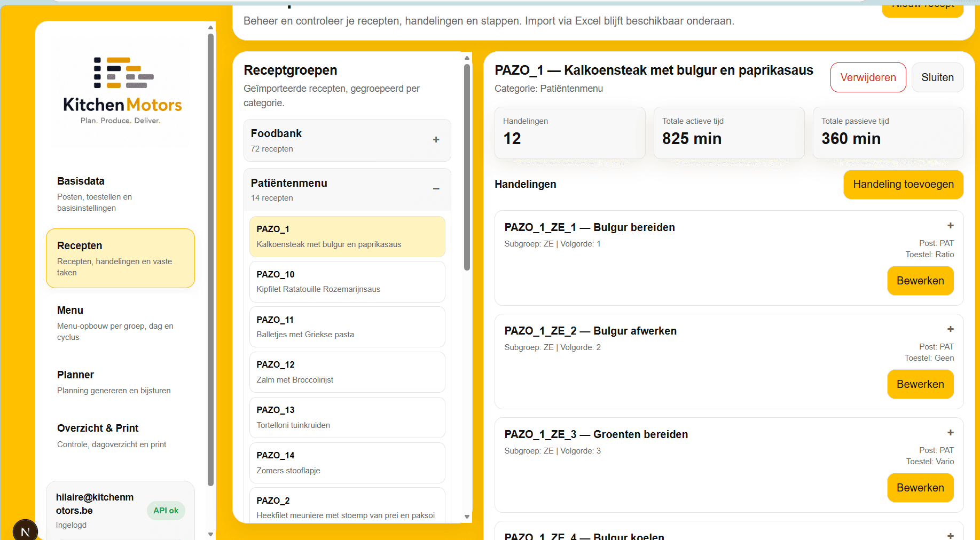Image resolution: width=980 pixels, height=540 pixels.
Task: Click Handeling toevoegen button
Action: tap(903, 185)
